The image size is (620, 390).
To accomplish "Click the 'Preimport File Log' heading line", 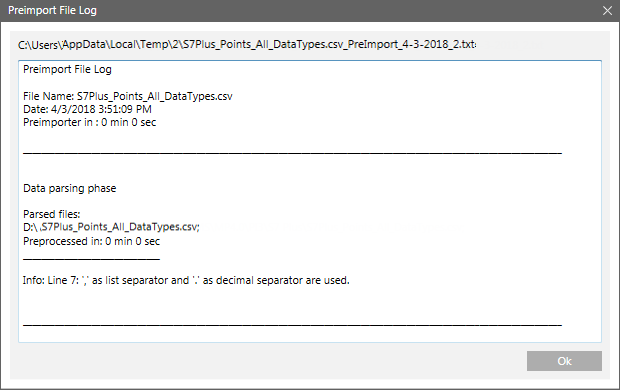I will point(67,70).
